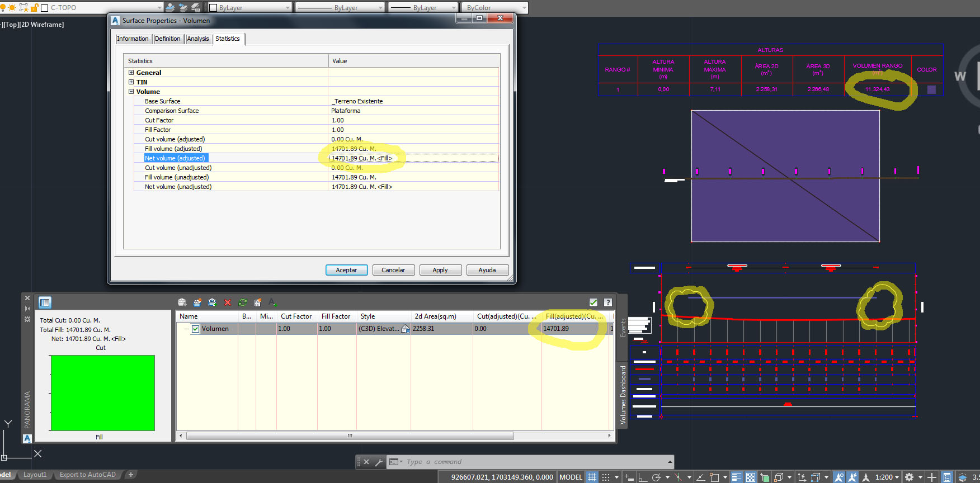The width and height of the screenshot is (980, 483).
Task: Click the dashboard help question mark icon
Action: click(x=608, y=302)
